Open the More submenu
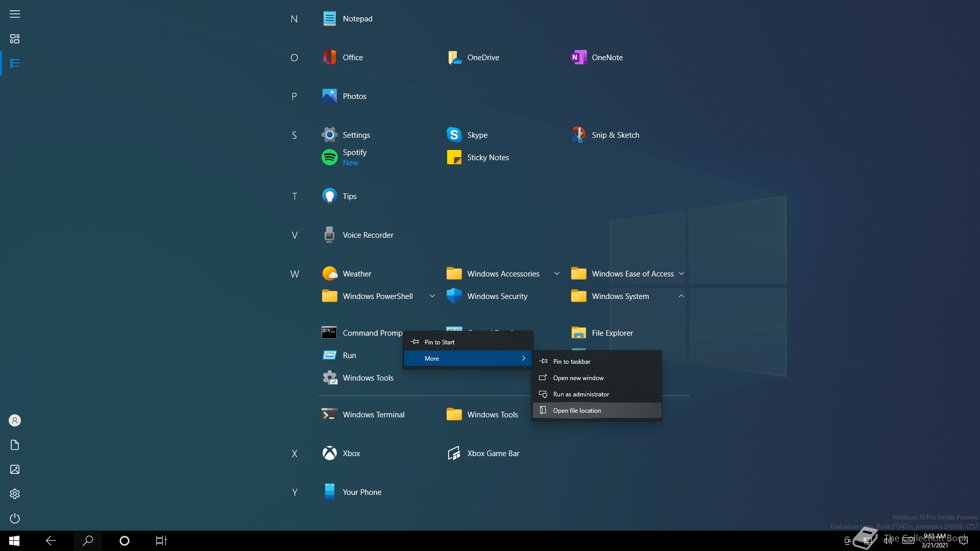 tap(468, 359)
